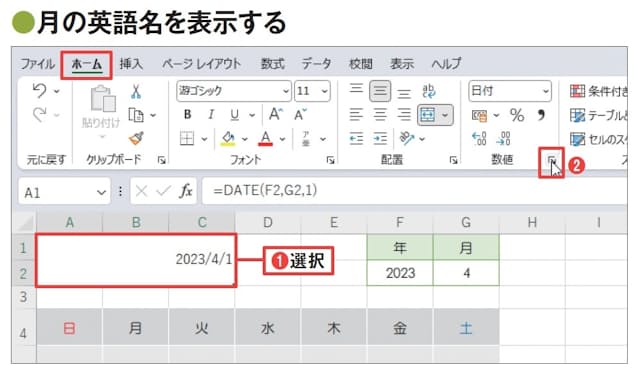This screenshot has width=638, height=376.
Task: Increase decimal places
Action: pos(479,138)
